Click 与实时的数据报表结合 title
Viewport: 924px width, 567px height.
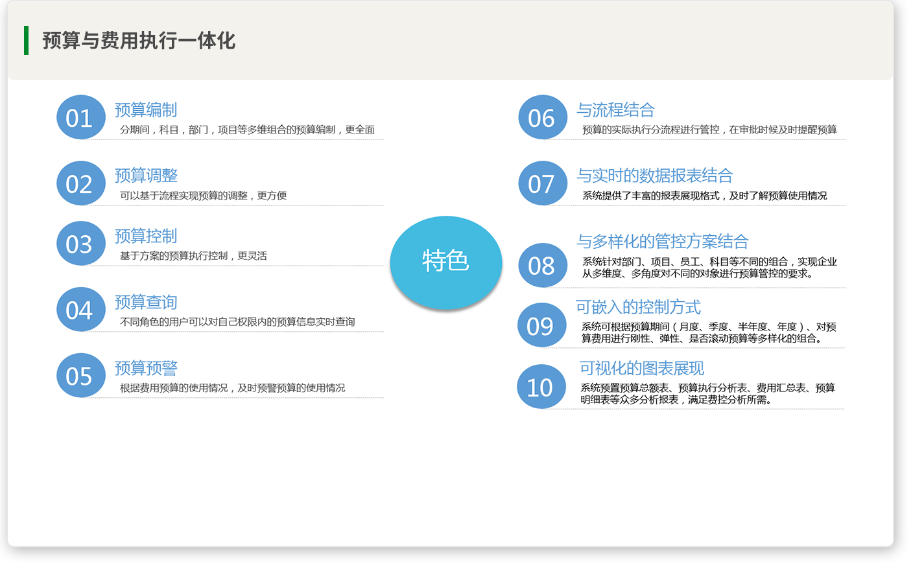click(x=654, y=176)
